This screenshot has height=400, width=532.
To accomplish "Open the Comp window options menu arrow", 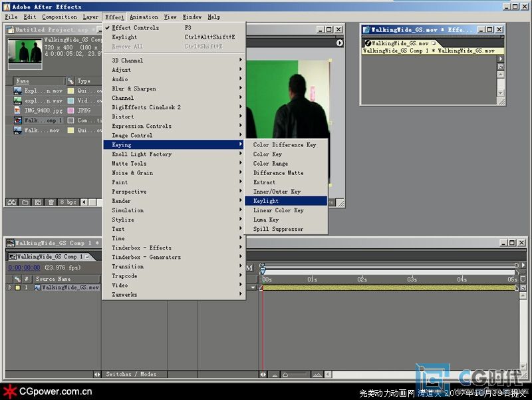I will point(339,43).
